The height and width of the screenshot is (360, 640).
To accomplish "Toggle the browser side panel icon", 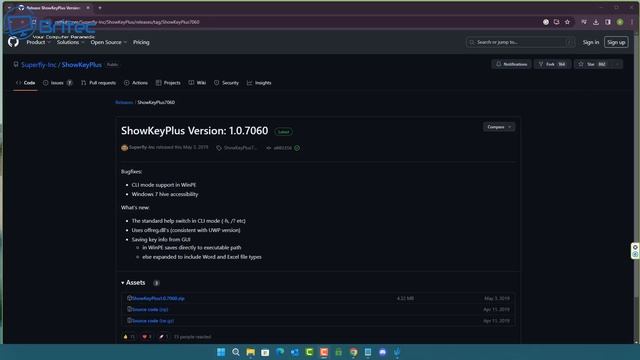I will (x=608, y=22).
